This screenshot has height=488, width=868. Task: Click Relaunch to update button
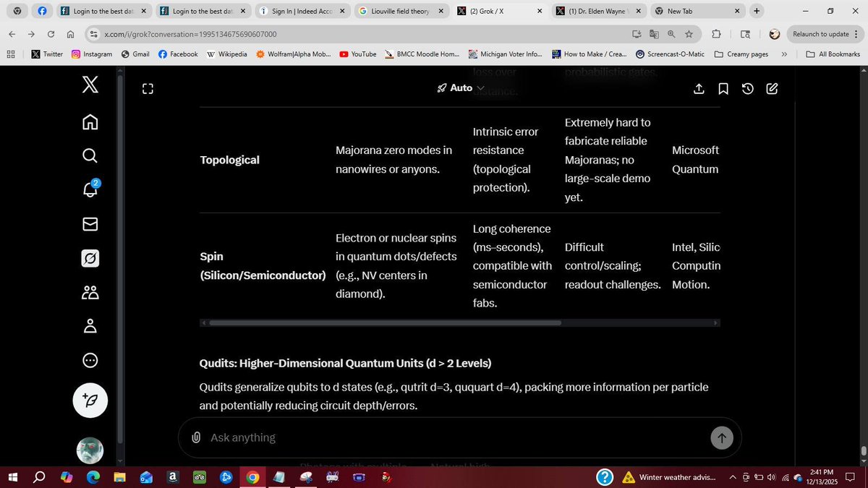pos(820,34)
